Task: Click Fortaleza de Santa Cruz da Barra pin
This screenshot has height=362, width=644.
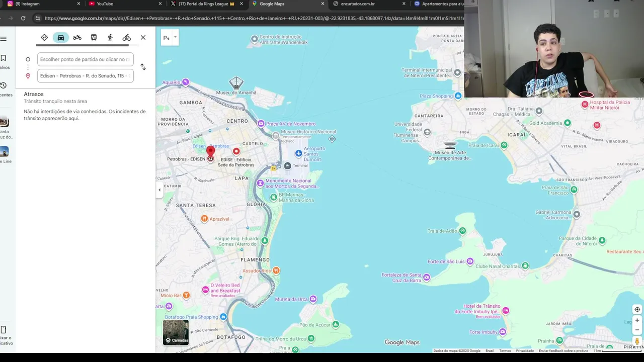Action: (x=427, y=277)
